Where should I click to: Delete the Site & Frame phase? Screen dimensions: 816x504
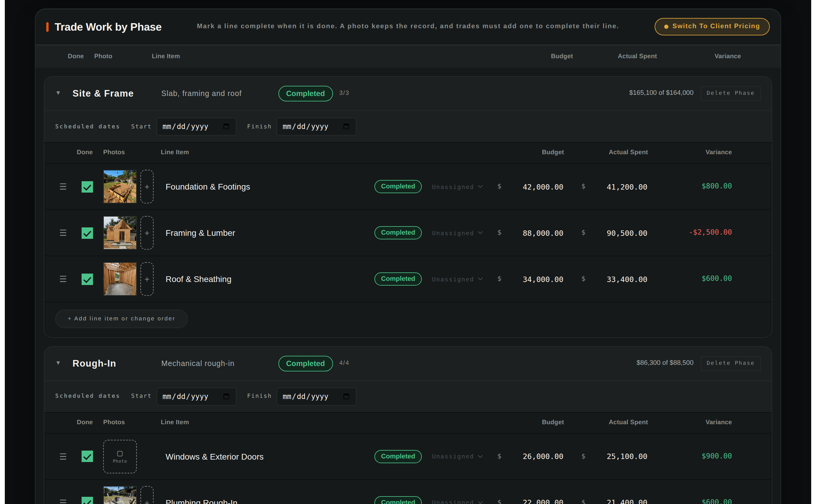(730, 93)
